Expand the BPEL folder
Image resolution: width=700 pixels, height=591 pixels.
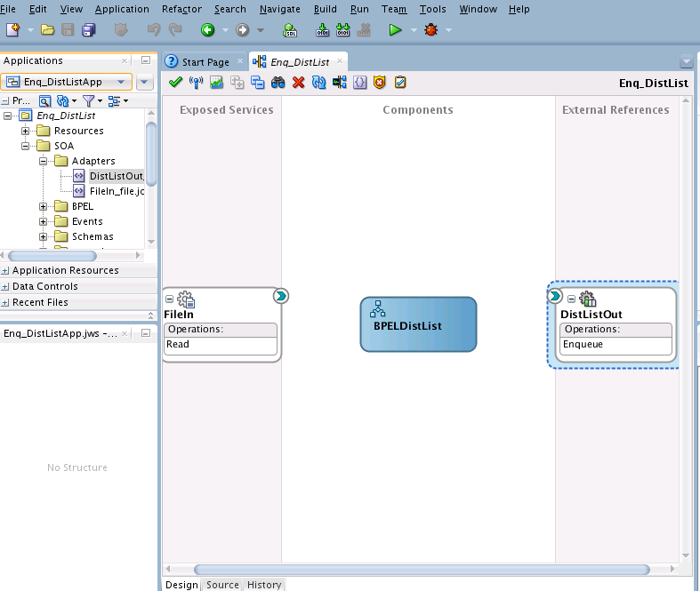[x=44, y=206]
